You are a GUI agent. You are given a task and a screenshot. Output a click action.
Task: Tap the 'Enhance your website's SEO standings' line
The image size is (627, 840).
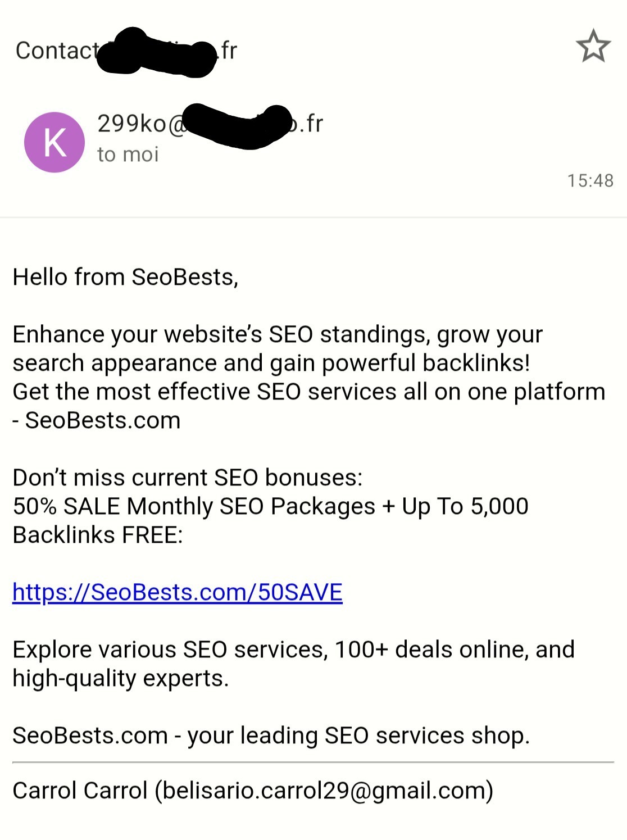click(278, 334)
